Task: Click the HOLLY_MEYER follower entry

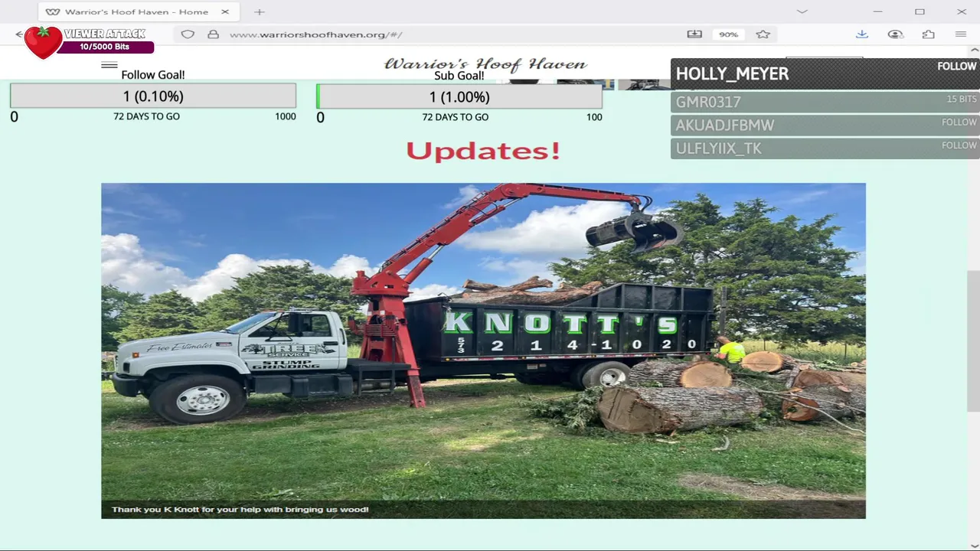Action: [x=825, y=74]
